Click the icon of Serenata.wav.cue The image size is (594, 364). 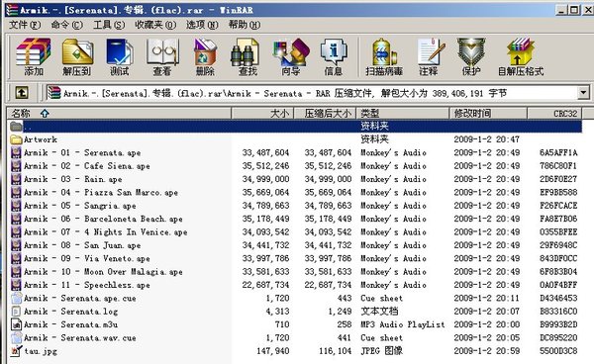pos(16,338)
